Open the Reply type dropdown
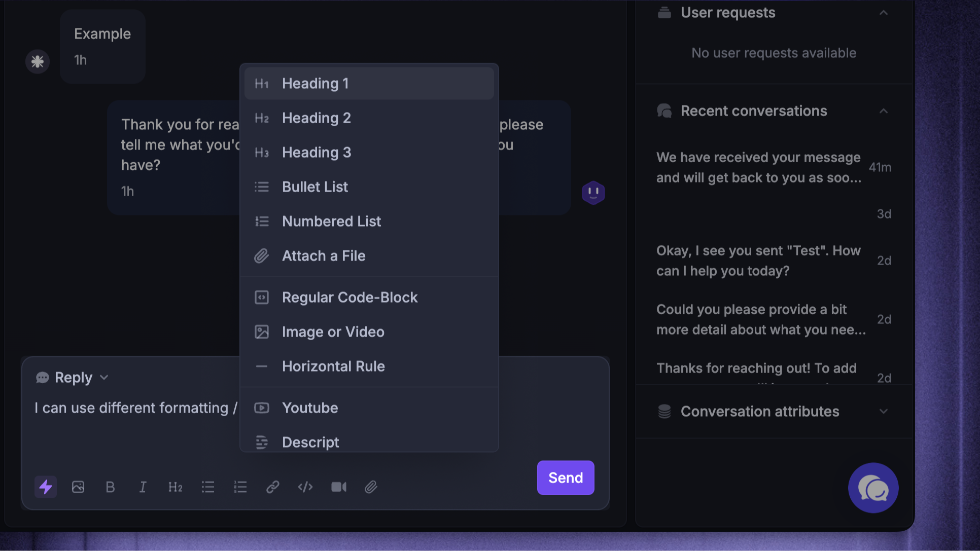This screenshot has width=980, height=551. coord(73,378)
